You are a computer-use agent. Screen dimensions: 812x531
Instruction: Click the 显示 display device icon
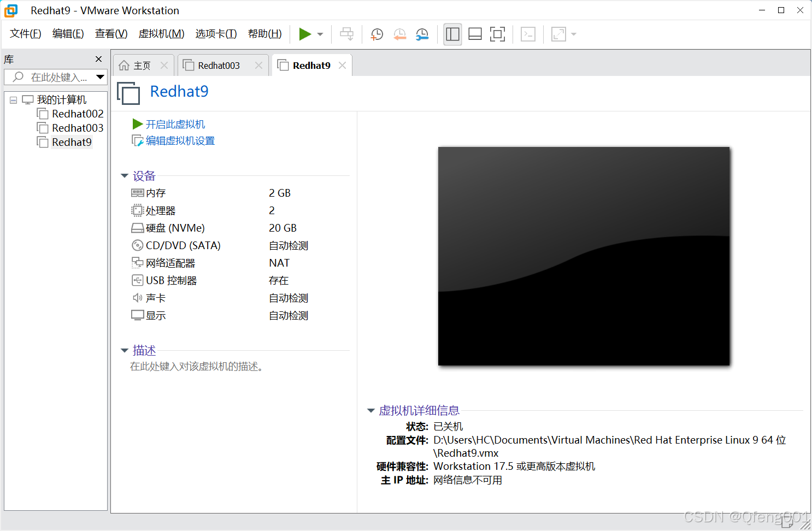click(x=137, y=315)
